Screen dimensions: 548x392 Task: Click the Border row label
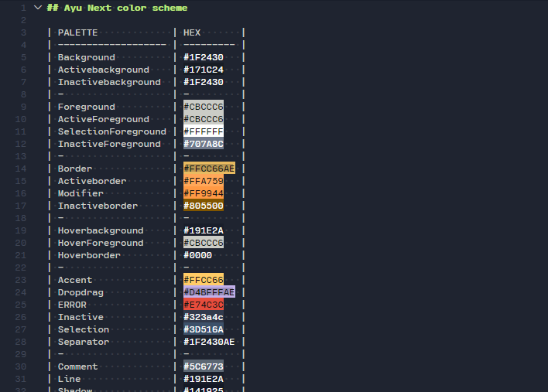75,169
